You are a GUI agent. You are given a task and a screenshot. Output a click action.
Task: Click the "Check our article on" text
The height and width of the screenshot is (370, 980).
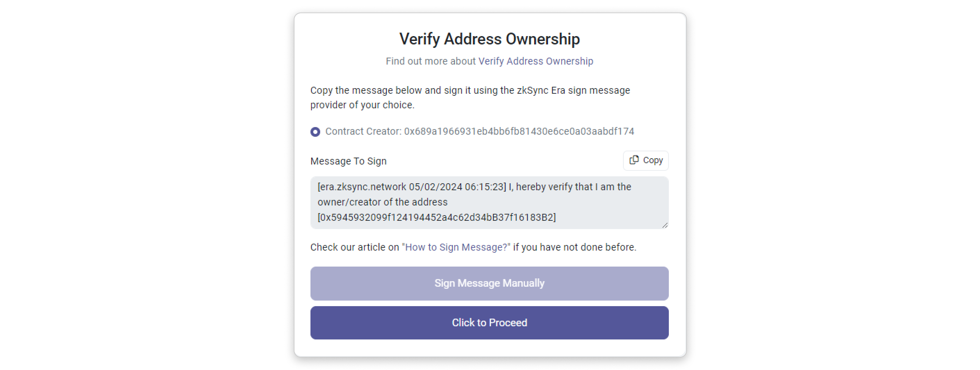click(x=355, y=247)
